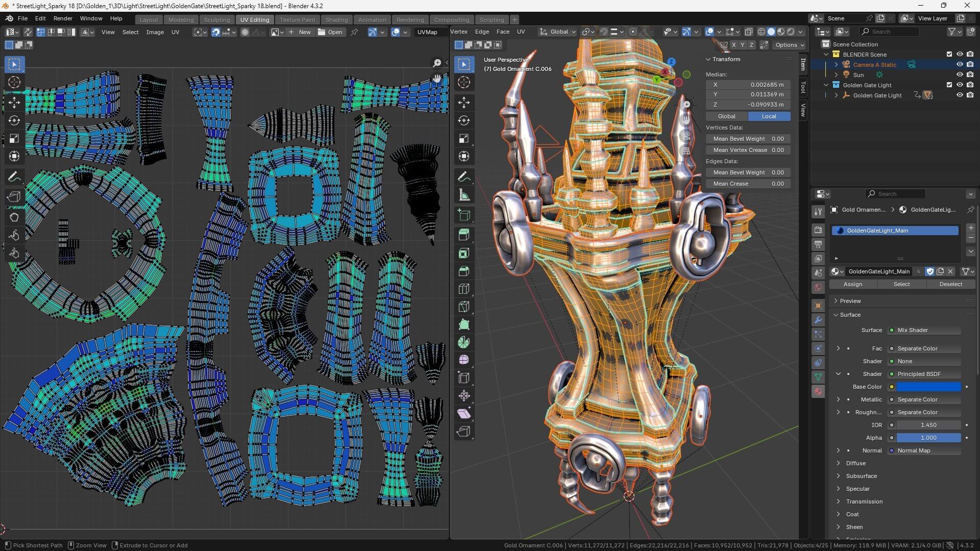Select the Annotate tool in UV editor
980x551 pixels.
point(14,177)
